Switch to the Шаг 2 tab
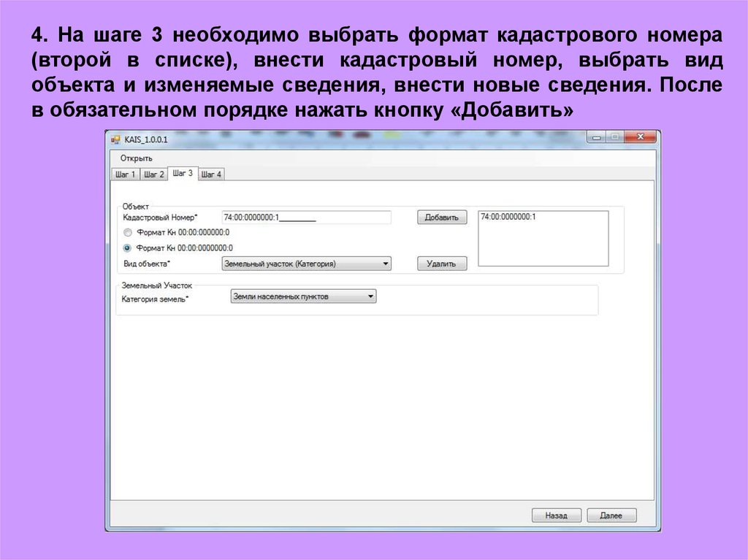748x560 pixels. (153, 174)
